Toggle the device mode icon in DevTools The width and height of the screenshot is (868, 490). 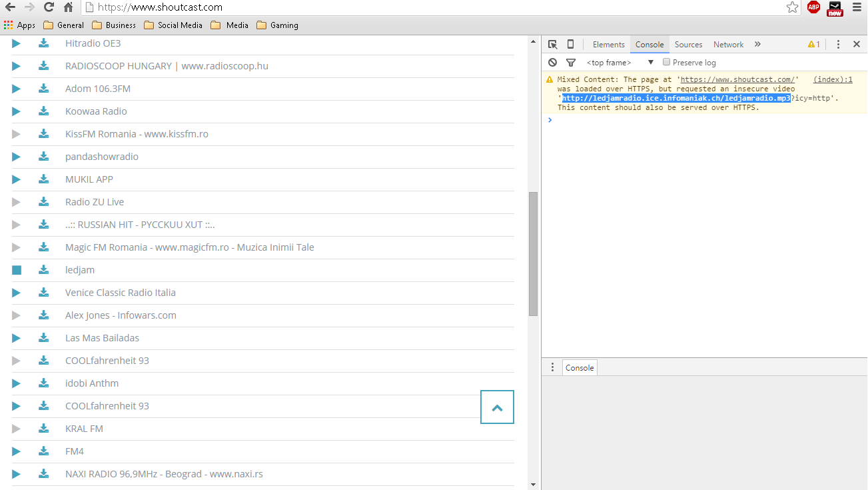pos(570,45)
